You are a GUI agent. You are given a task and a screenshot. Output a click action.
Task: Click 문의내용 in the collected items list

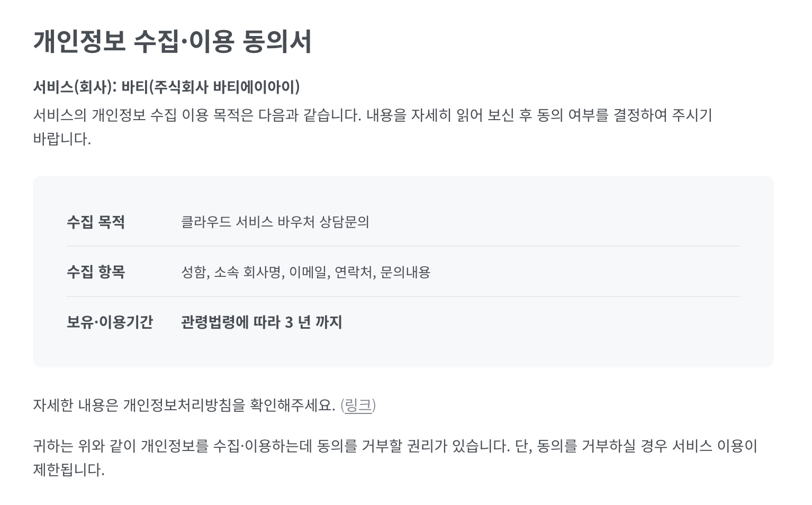tap(405, 272)
